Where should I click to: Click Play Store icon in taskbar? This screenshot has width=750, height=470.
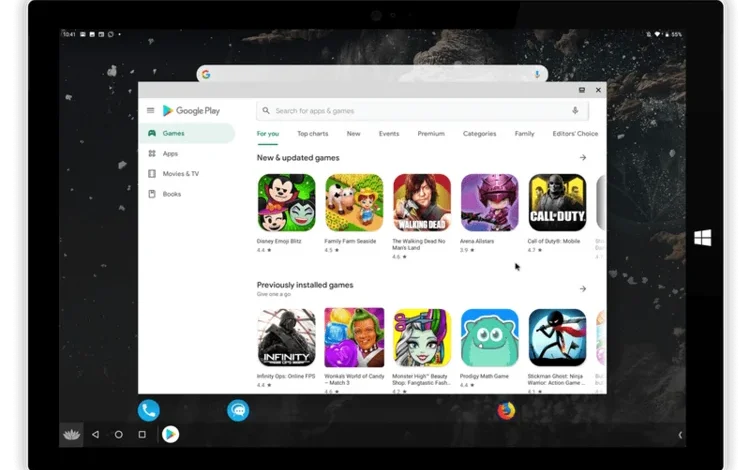[x=170, y=434]
